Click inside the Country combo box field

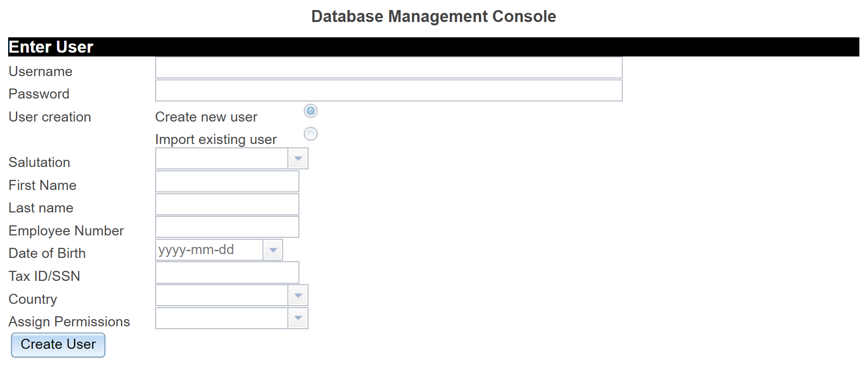click(x=221, y=296)
